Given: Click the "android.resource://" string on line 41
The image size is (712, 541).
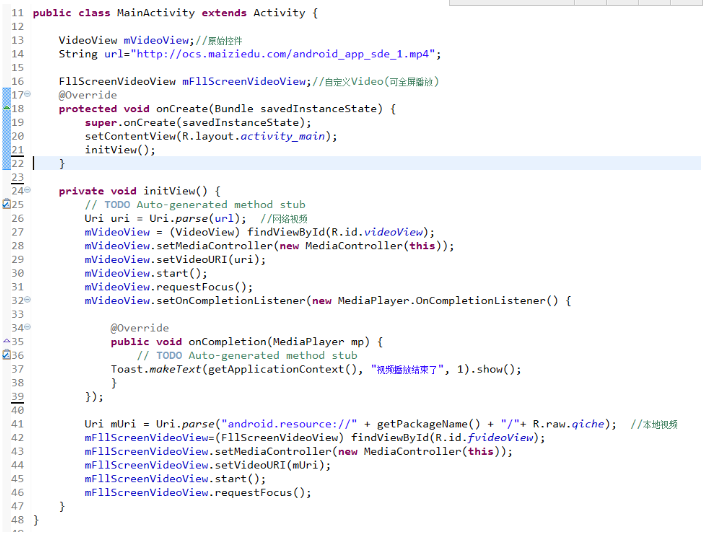Looking at the screenshot, I should click(289, 424).
